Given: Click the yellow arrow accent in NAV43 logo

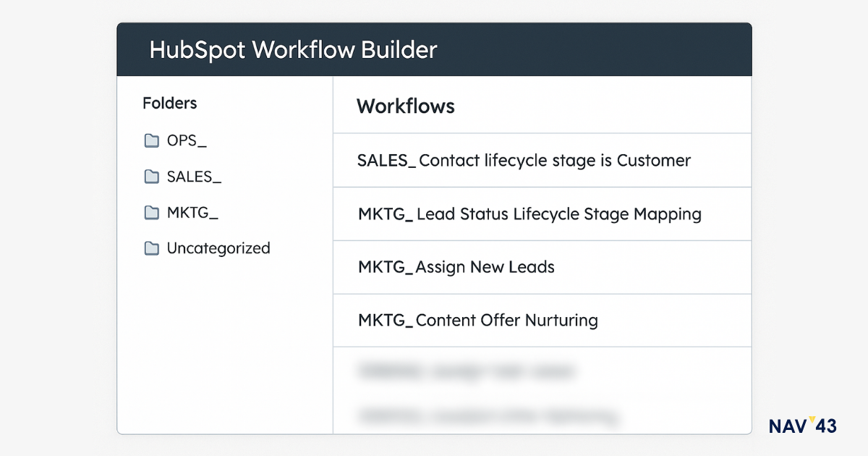Looking at the screenshot, I should point(812,420).
